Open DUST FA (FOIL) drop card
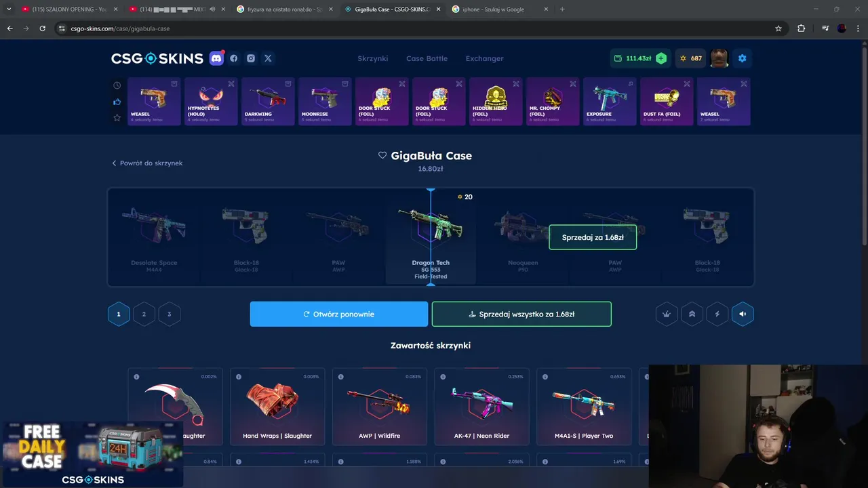 click(x=667, y=102)
